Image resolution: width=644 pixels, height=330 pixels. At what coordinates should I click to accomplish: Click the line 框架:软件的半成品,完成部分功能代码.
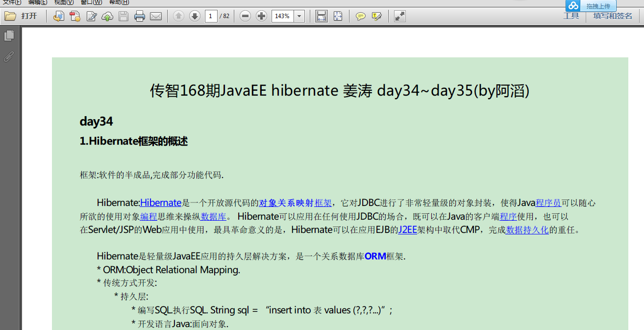[x=152, y=175]
